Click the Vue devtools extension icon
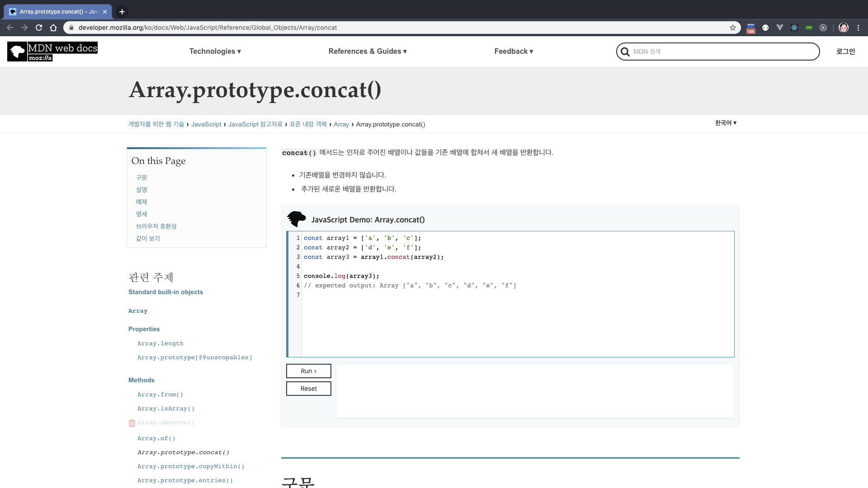 pos(780,28)
